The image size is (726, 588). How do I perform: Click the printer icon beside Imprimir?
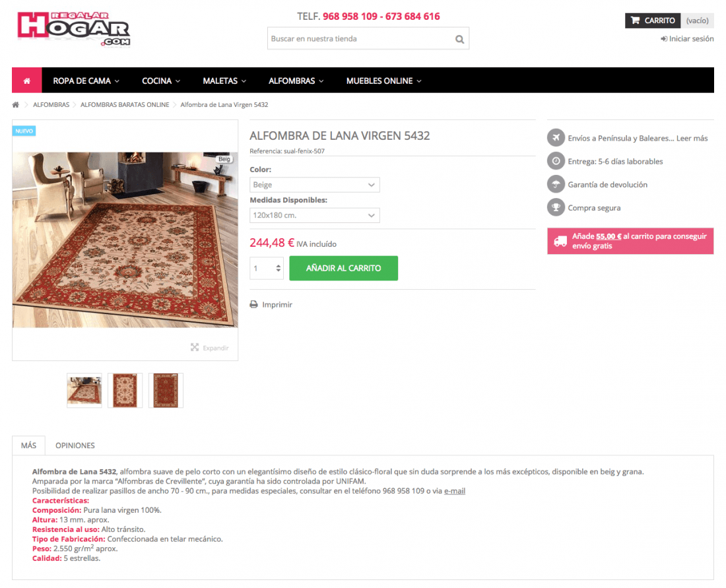pyautogui.click(x=253, y=305)
